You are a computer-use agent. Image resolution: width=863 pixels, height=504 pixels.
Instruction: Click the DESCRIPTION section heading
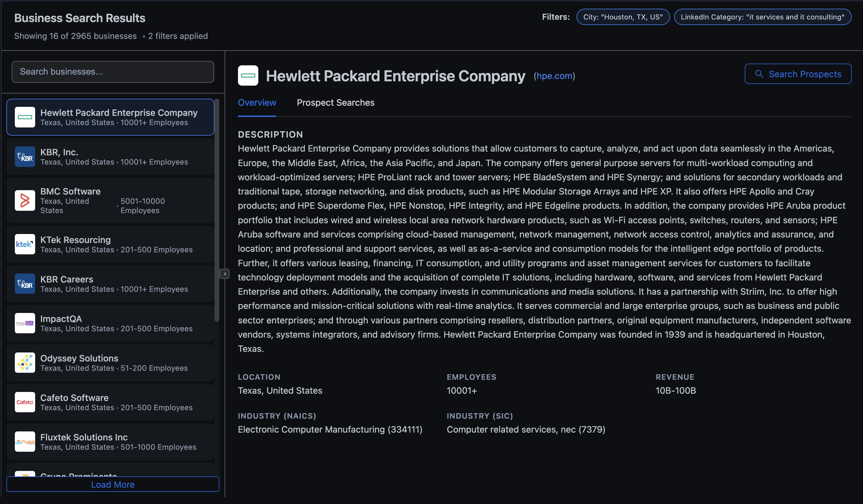coord(271,134)
